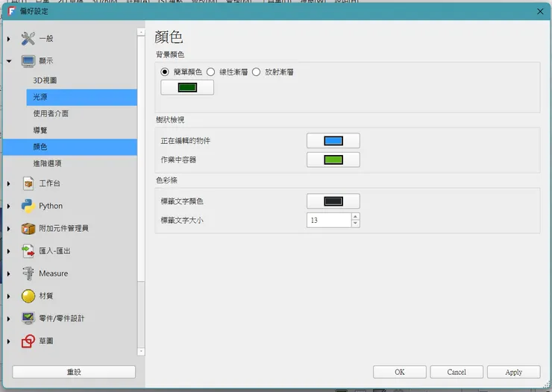
Task: Expand the Python category arrow
Action: [9, 206]
